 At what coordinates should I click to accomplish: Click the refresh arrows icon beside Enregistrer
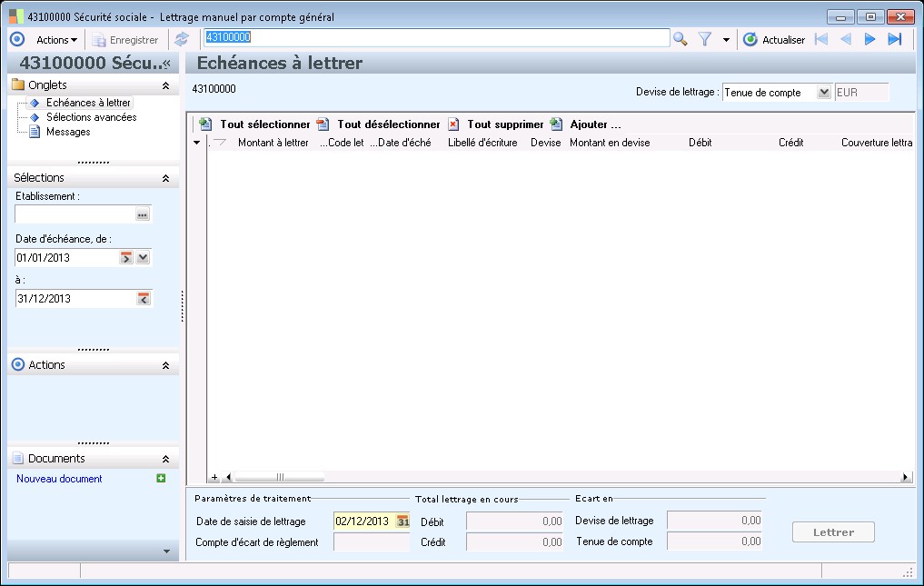182,39
